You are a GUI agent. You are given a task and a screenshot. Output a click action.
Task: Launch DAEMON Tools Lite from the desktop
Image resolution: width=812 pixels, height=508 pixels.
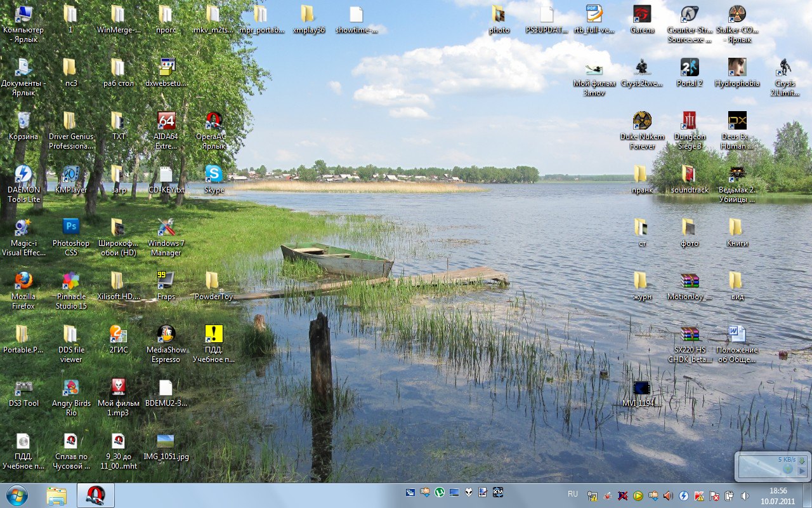pyautogui.click(x=23, y=184)
